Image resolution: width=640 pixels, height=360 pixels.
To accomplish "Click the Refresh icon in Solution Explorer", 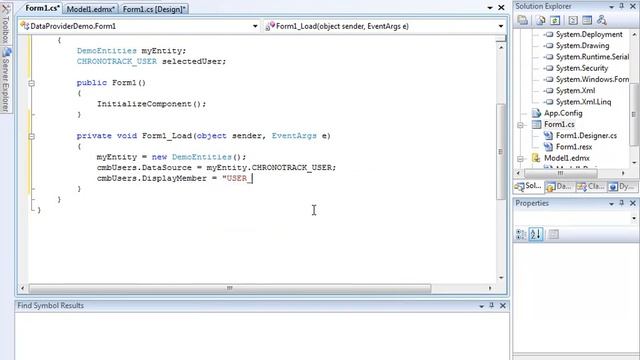I will click(x=555, y=20).
